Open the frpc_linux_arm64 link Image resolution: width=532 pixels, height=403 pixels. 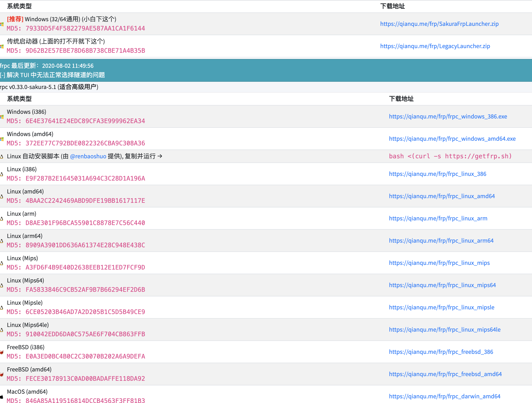pyautogui.click(x=441, y=241)
